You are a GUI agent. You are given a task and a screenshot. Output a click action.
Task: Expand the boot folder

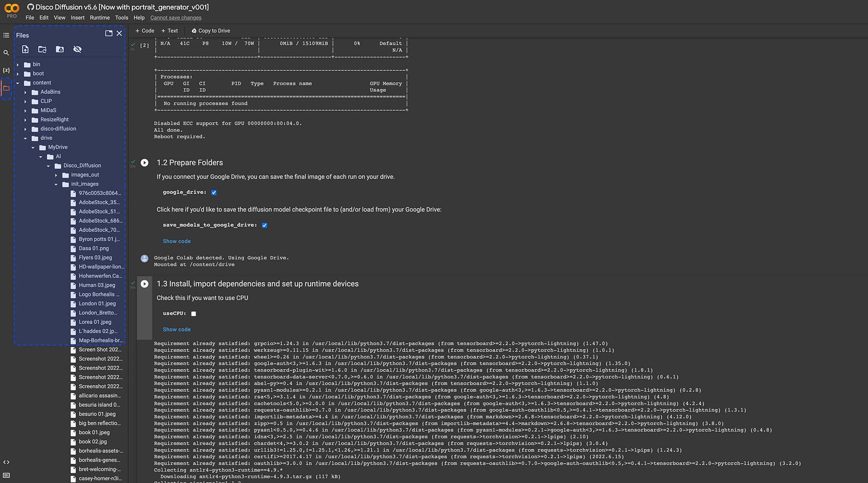click(18, 73)
